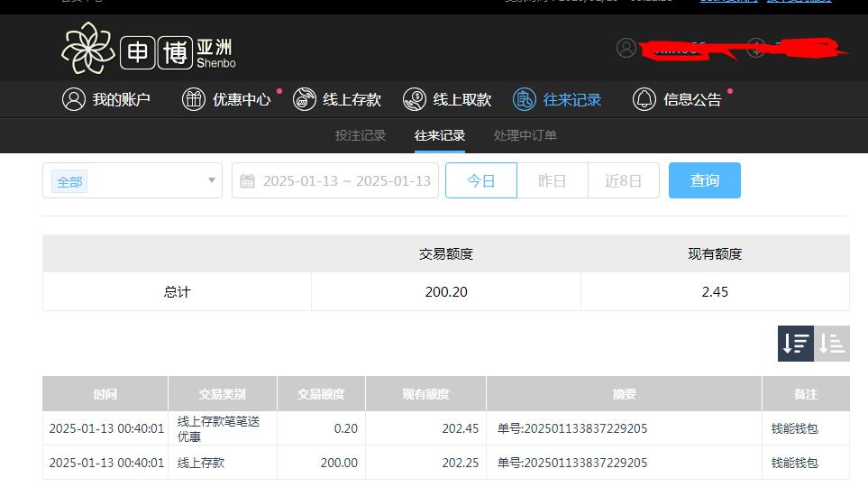Click the 备注 column header
The height and width of the screenshot is (496, 868).
pos(806,394)
